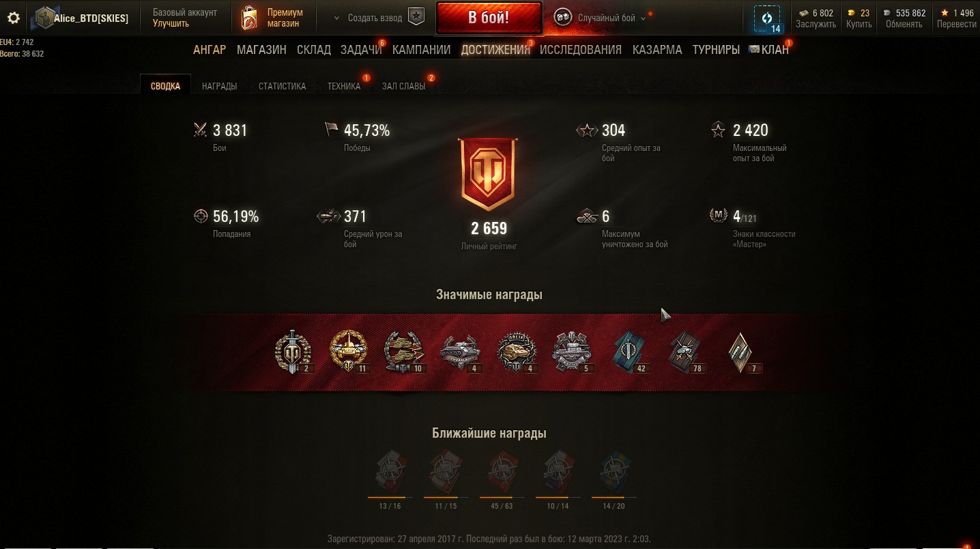980x549 pixels.
Task: Click Купить to buy gold
Action: click(x=859, y=24)
